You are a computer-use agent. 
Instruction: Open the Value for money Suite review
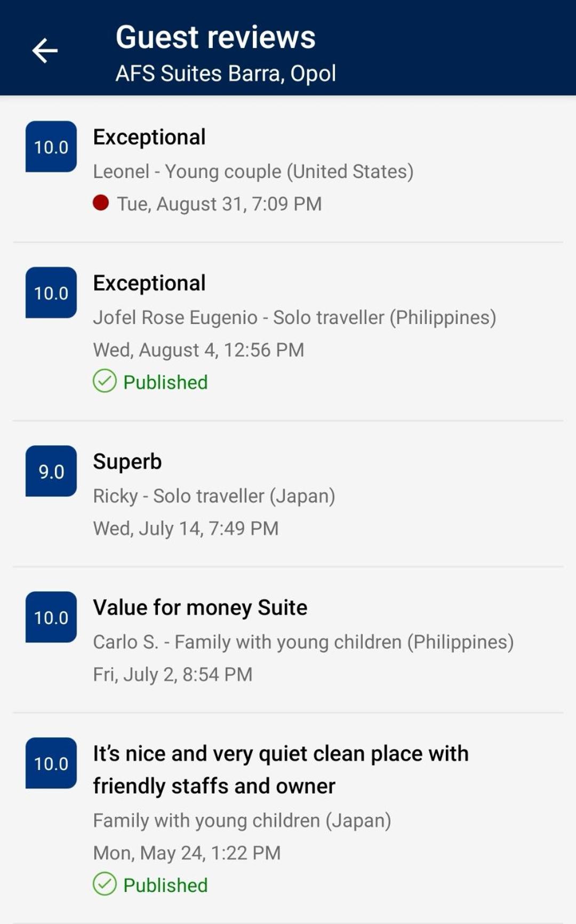pyautogui.click(x=288, y=640)
